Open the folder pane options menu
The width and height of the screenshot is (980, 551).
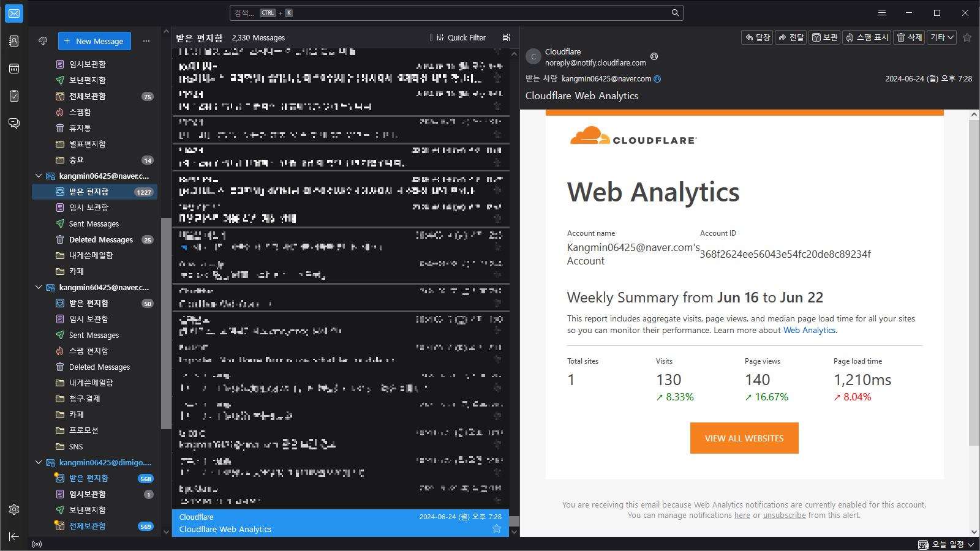click(x=146, y=41)
